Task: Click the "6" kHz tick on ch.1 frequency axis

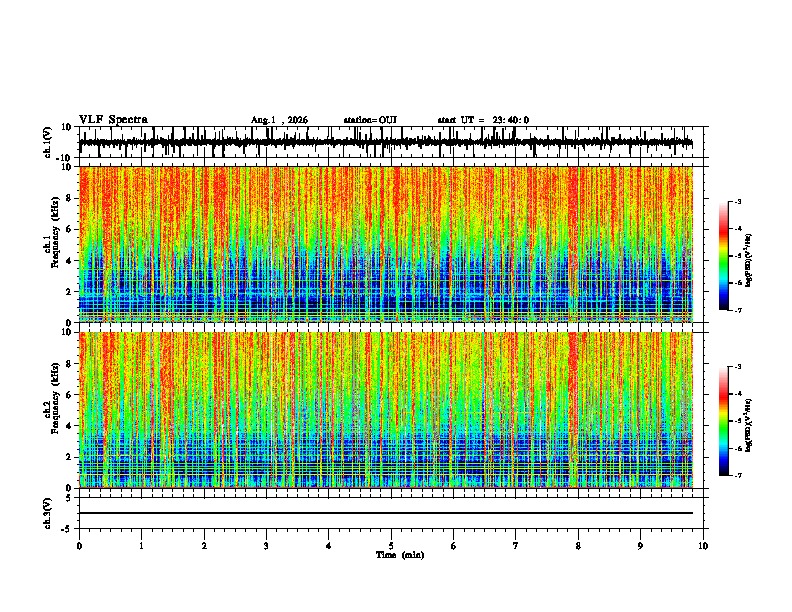Action: point(69,229)
